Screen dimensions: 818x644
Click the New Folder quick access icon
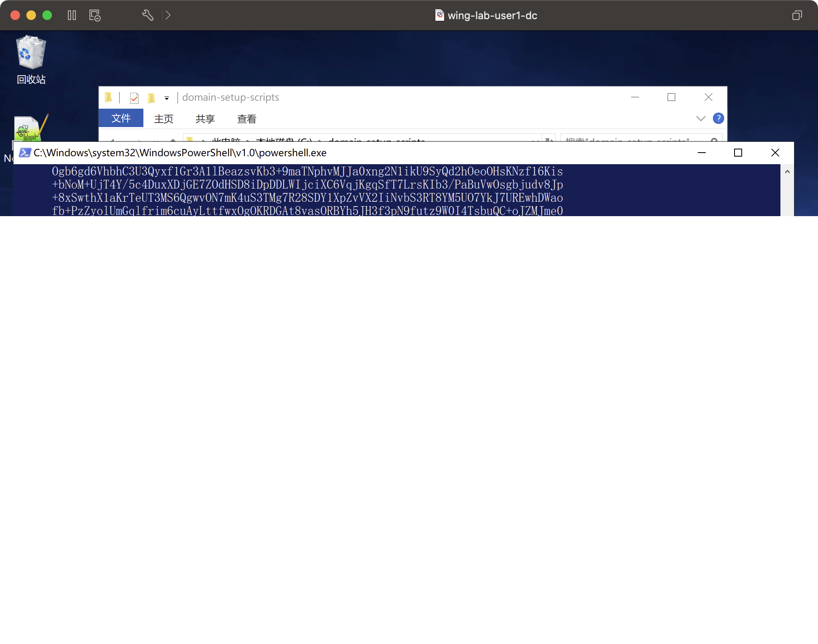[x=151, y=97]
